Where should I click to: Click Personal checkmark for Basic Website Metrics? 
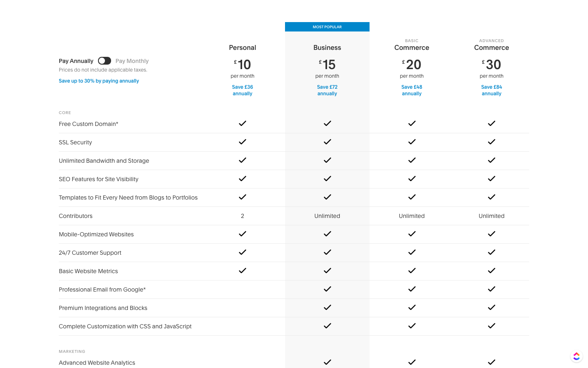(x=243, y=271)
